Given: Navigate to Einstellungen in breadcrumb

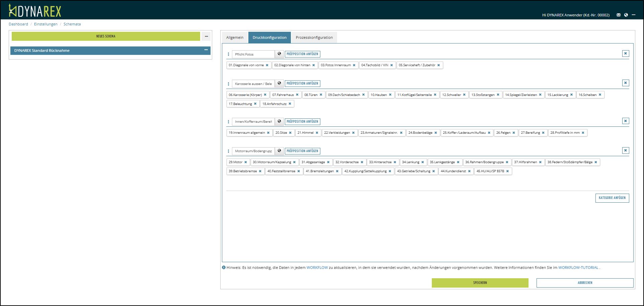Looking at the screenshot, I should tap(46, 24).
